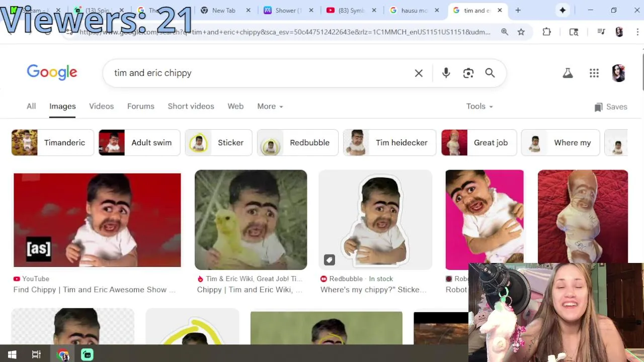Open 'Find Chippy | Tim and Eric Awesome Show' link
The height and width of the screenshot is (362, 644).
point(94,290)
